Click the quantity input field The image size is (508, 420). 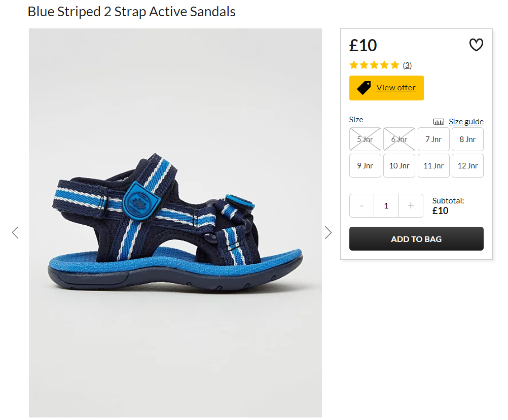386,205
